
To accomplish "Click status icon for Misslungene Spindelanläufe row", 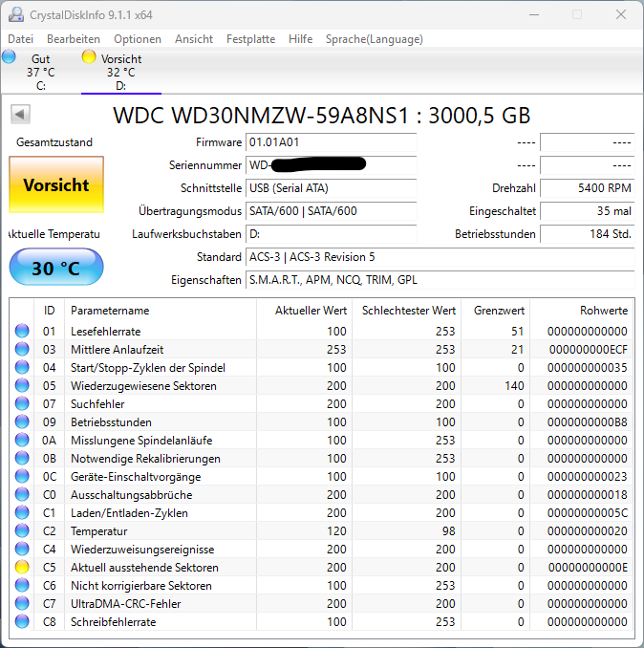I will [x=22, y=441].
